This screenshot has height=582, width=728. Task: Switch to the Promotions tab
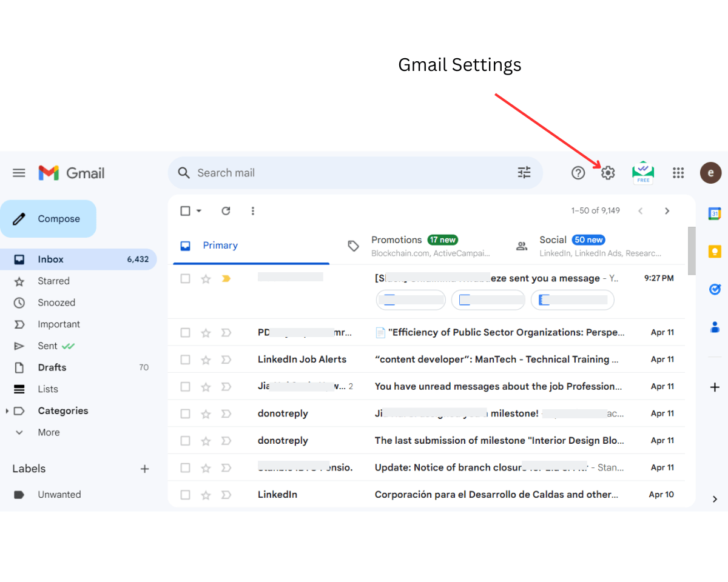point(419,246)
